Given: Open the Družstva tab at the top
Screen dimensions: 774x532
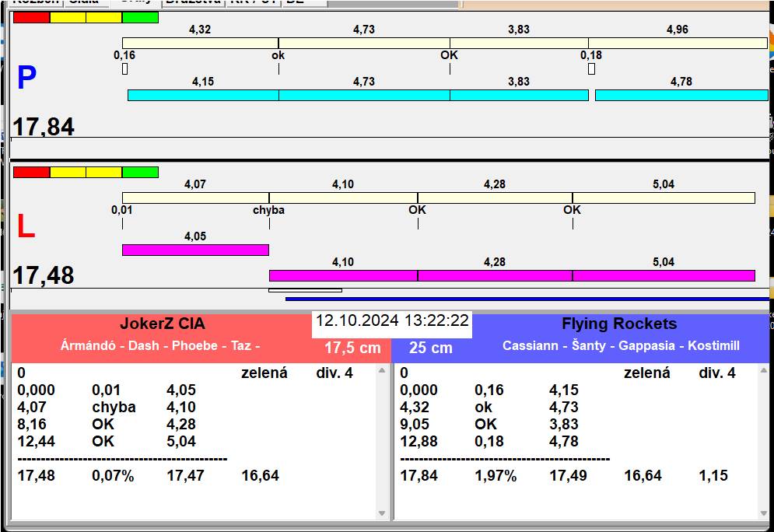Looking at the screenshot, I should (x=194, y=2).
